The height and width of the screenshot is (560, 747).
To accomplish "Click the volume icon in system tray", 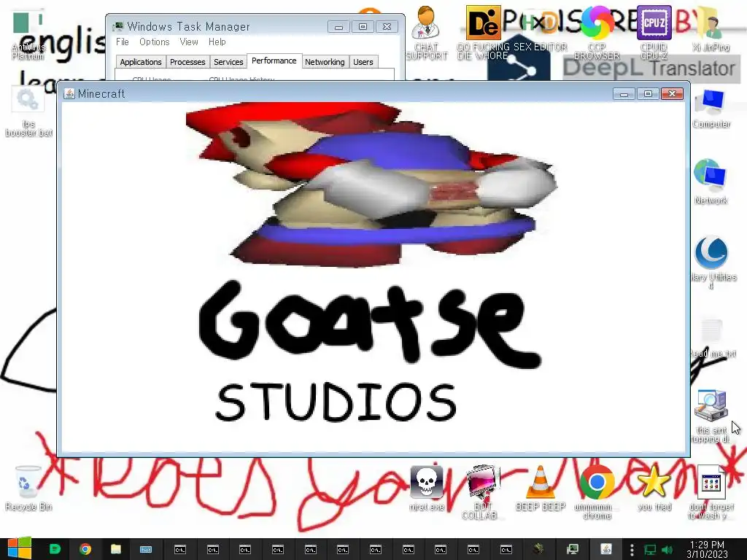I will (x=667, y=550).
